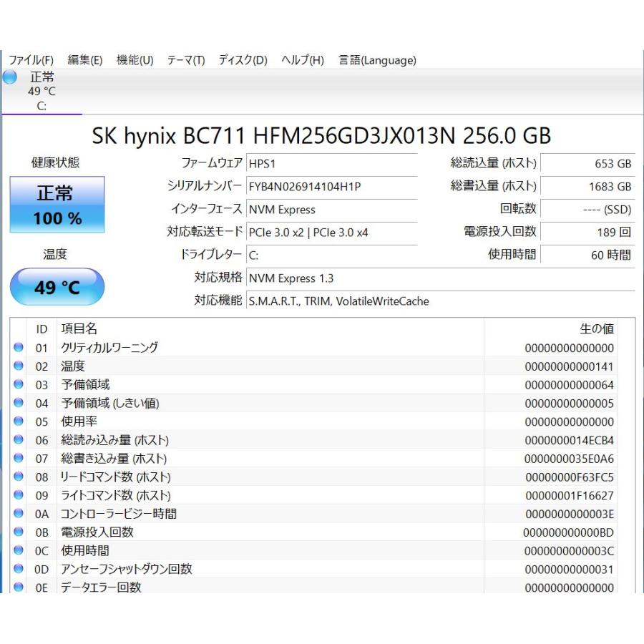
Task: Click status dot for row 01 クリティカルワーニング
Action: [19, 347]
